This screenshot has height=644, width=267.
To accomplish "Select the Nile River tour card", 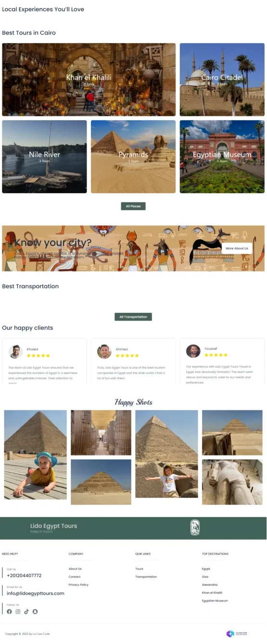I will point(44,157).
